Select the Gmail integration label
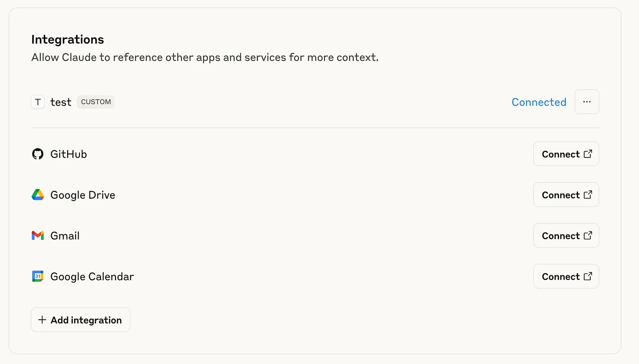 pyautogui.click(x=65, y=236)
